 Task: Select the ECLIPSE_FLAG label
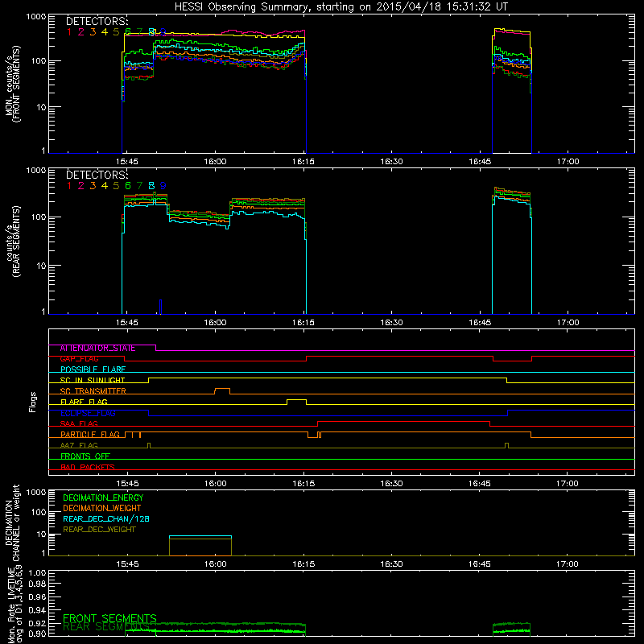pos(88,413)
